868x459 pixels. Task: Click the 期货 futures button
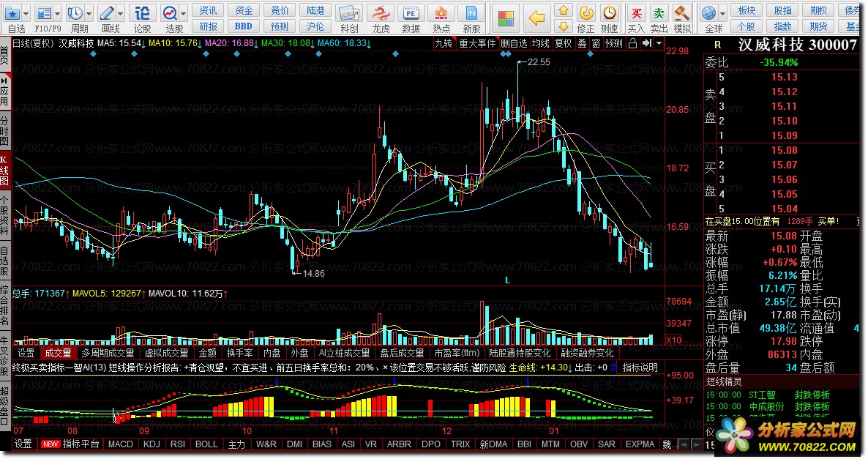[819, 26]
